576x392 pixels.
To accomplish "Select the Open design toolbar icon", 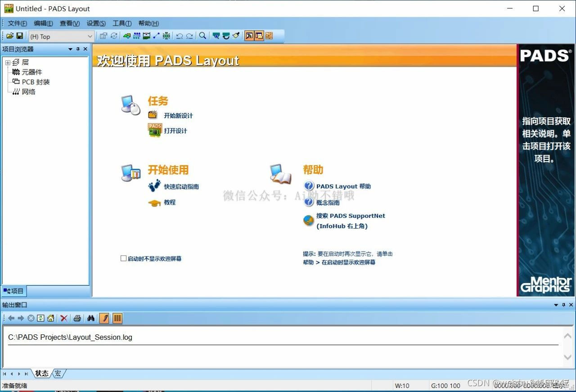I will pos(11,36).
